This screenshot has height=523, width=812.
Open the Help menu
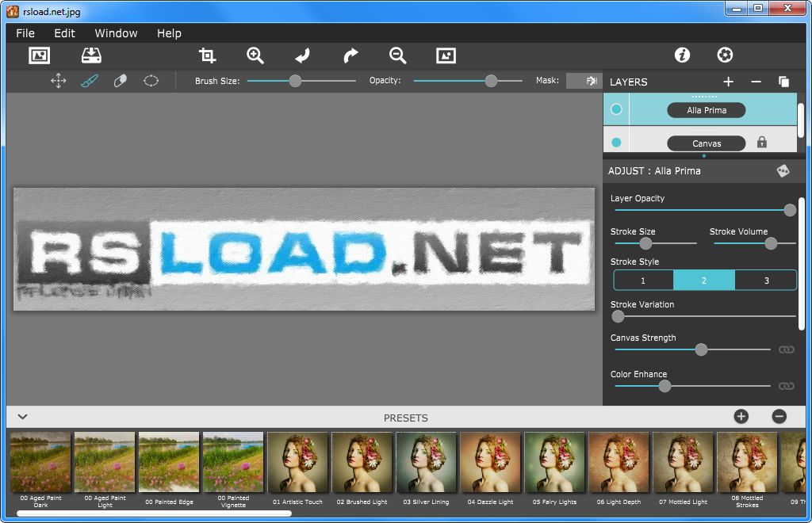click(170, 33)
